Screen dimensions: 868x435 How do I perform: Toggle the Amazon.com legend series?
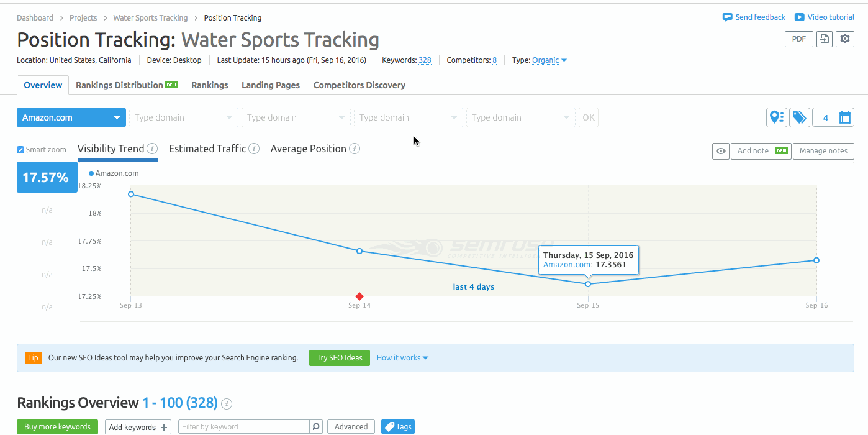114,173
